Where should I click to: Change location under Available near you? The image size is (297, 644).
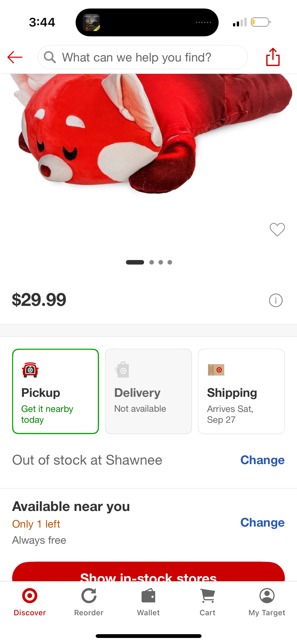pyautogui.click(x=262, y=523)
